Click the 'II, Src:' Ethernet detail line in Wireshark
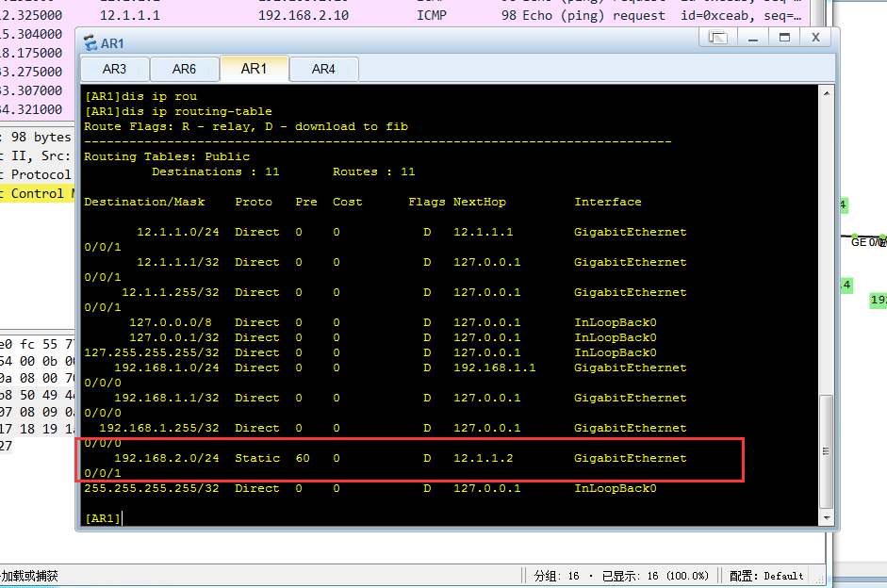Image resolution: width=887 pixels, height=588 pixels. tap(38, 155)
